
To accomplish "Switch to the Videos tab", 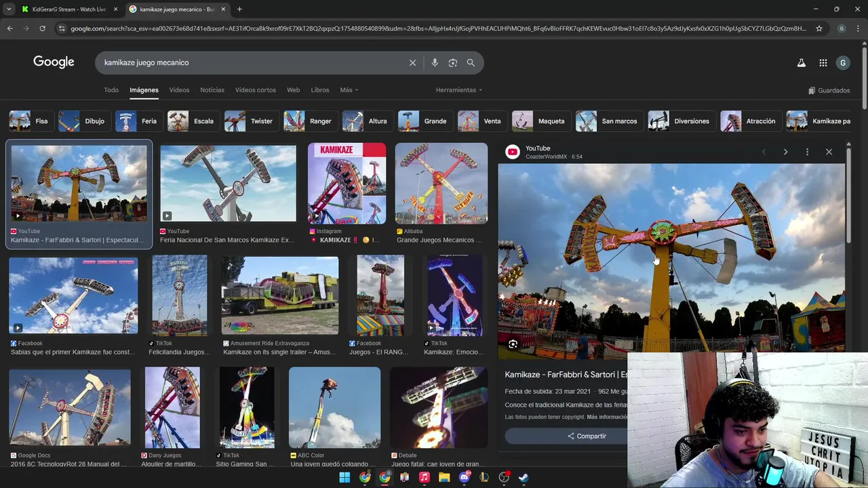I will 179,90.
